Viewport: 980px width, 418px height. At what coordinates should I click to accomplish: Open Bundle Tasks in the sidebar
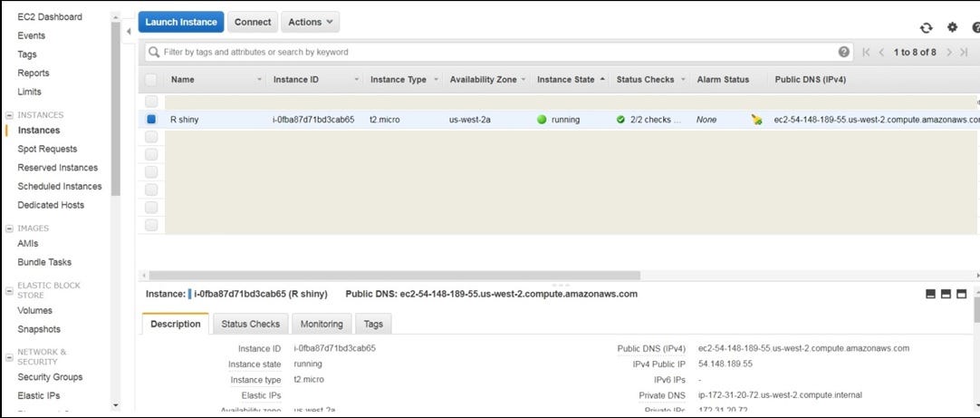pyautogui.click(x=44, y=262)
